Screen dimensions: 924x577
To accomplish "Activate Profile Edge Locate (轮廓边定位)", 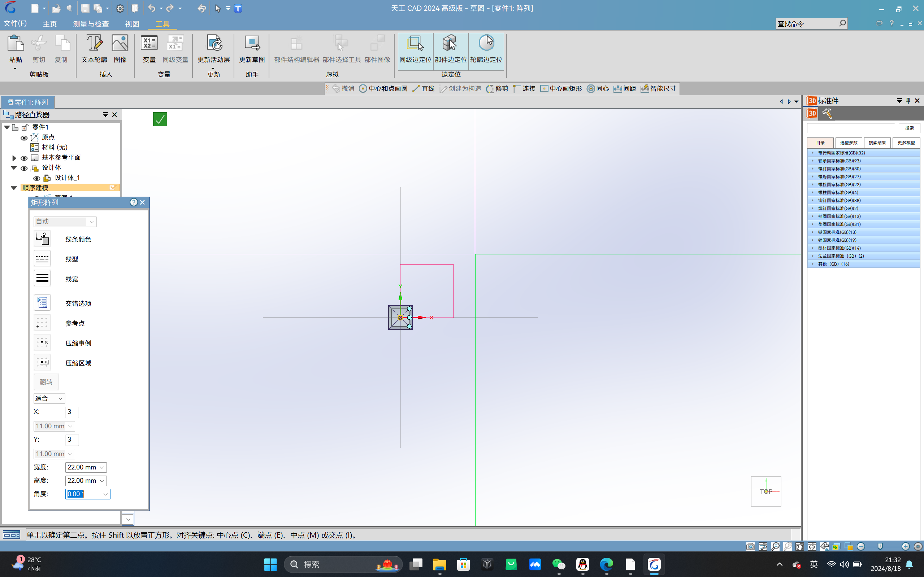I will tap(486, 52).
